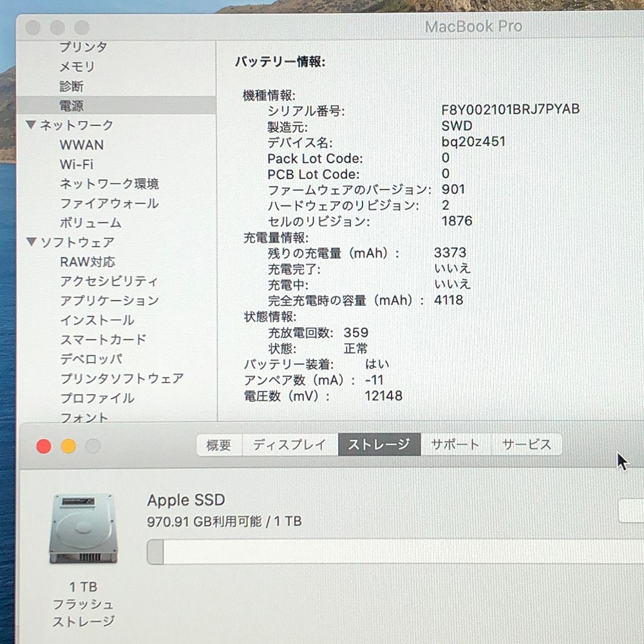
Task: Select ファイアウォール in the sidebar
Action: click(x=109, y=204)
